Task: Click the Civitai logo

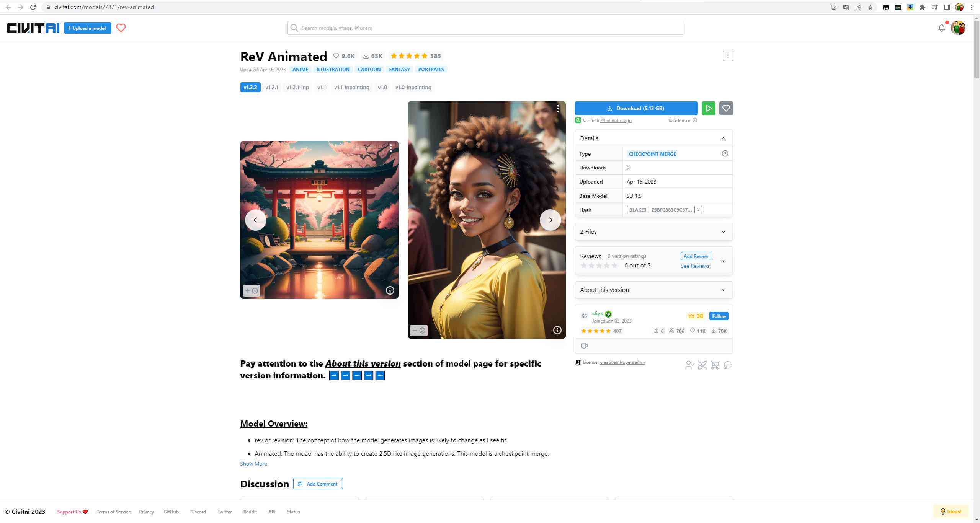Action: pos(33,28)
